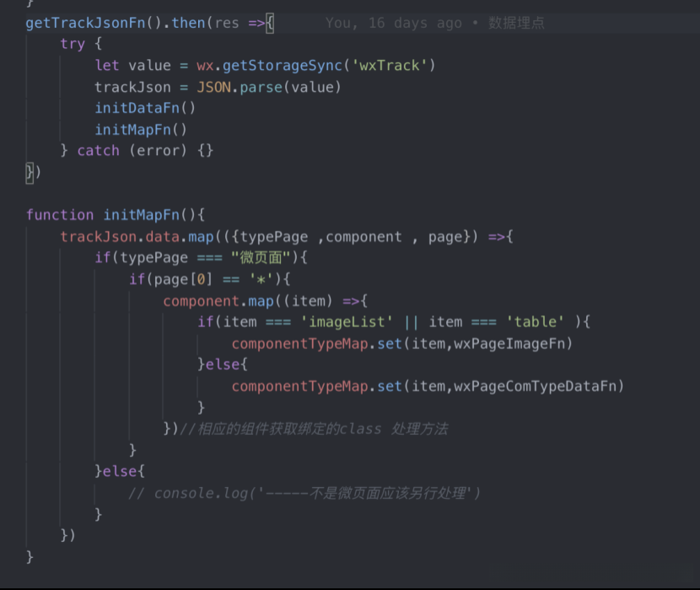Viewport: 700px width, 590px height.
Task: Click 'wxPageComTypeDataFn' argument
Action: pos(536,386)
